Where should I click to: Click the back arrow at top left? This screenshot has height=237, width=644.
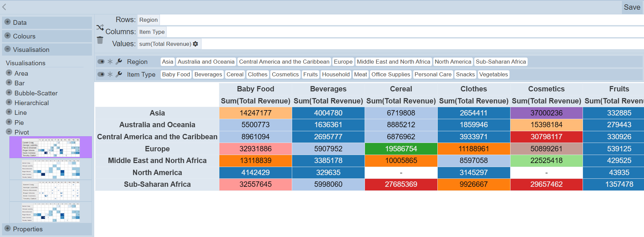pos(4,7)
